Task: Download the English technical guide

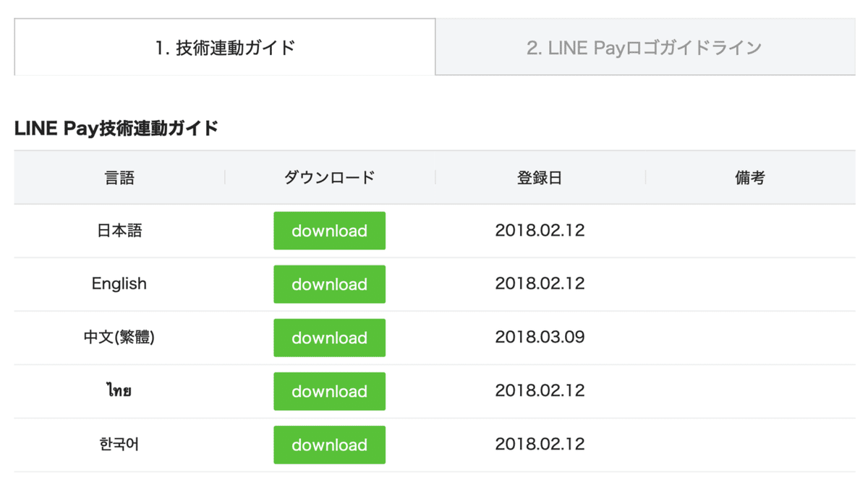Action: pos(329,284)
